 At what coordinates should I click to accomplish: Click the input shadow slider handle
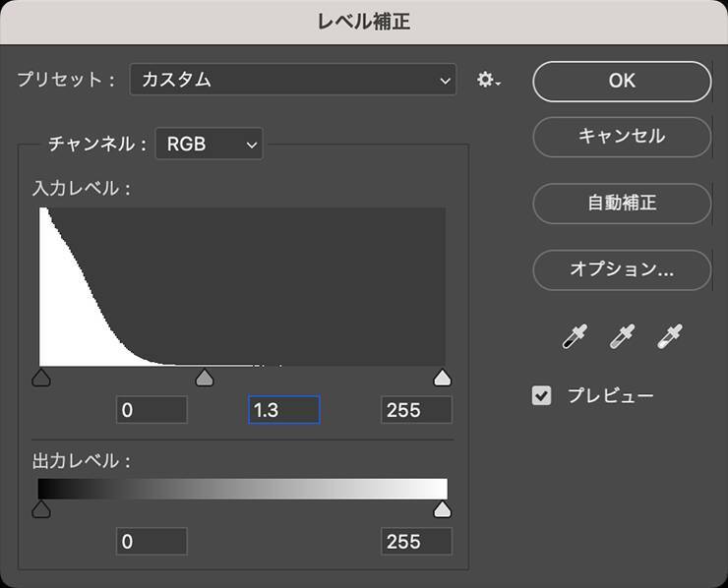(41, 379)
